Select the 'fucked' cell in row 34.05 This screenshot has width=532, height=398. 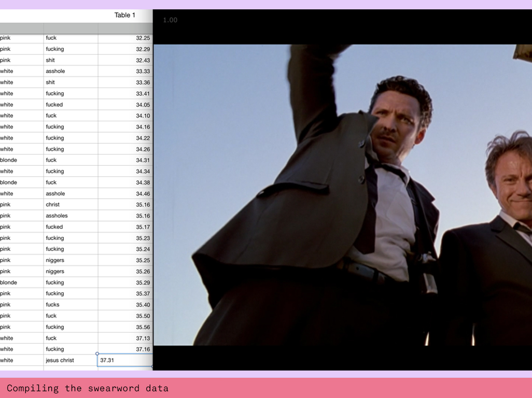pos(71,105)
